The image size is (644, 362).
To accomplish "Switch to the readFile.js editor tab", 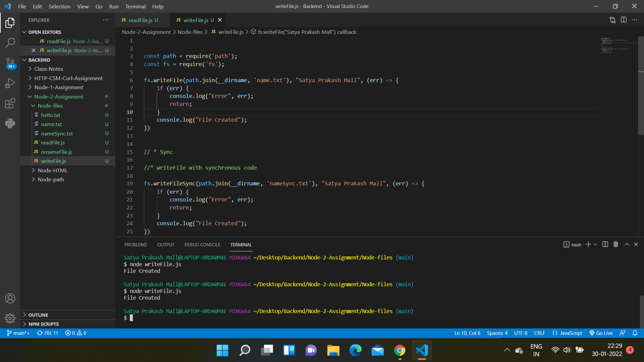I will coord(143,20).
